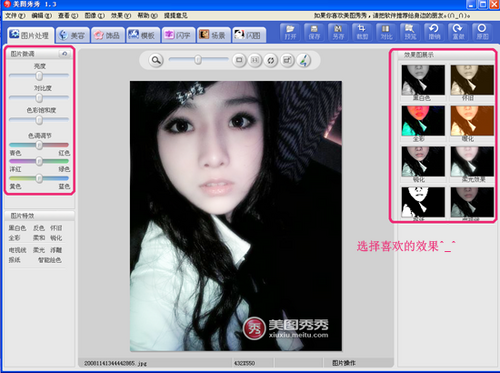Apply the 锐化 effect in 图片特效 list
This screenshot has height=373, width=500.
[56, 238]
